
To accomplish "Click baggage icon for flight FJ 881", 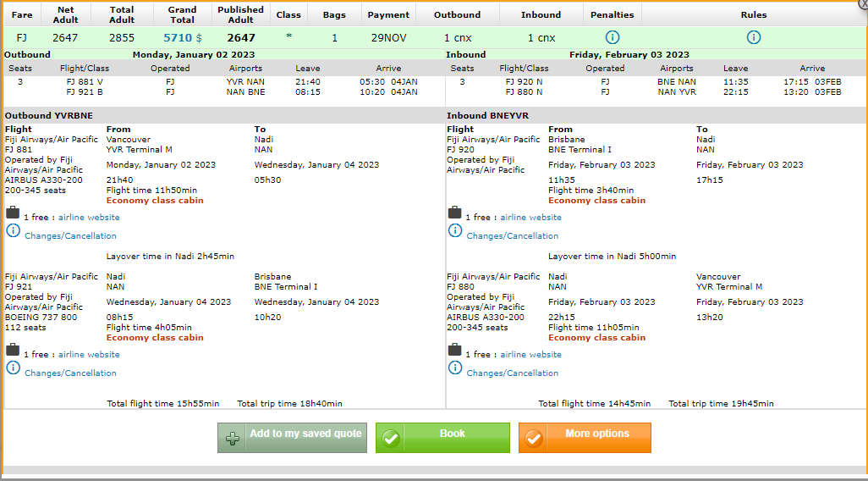I will pos(13,213).
